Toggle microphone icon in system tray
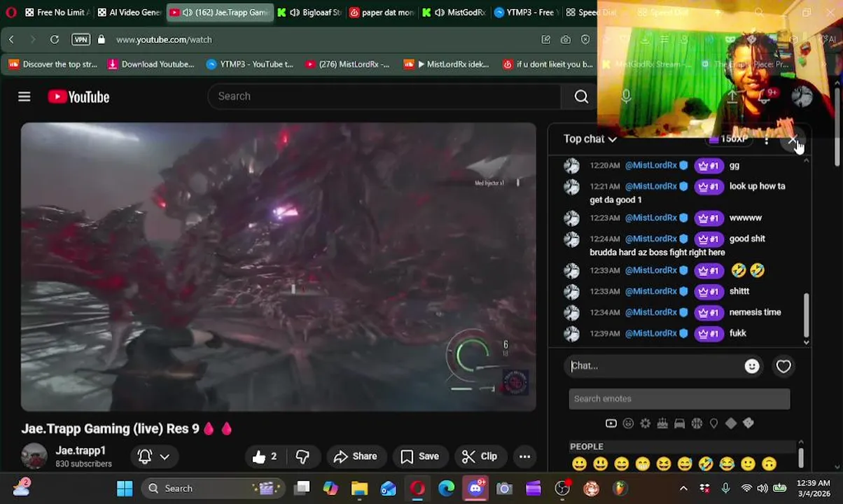843x504 pixels. [x=725, y=488]
